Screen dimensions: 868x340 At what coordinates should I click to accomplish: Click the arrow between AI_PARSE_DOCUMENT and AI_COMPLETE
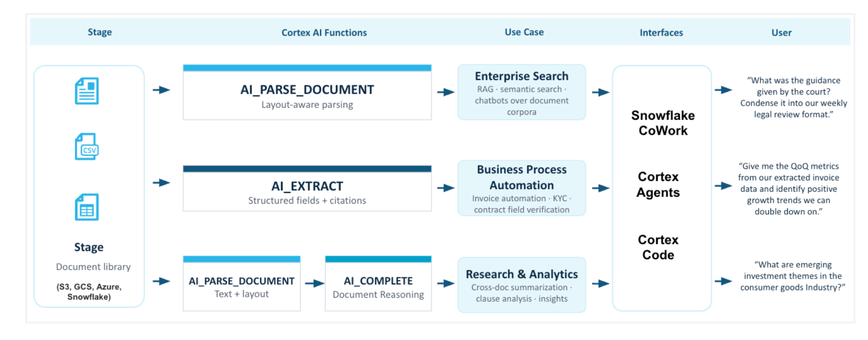[315, 283]
